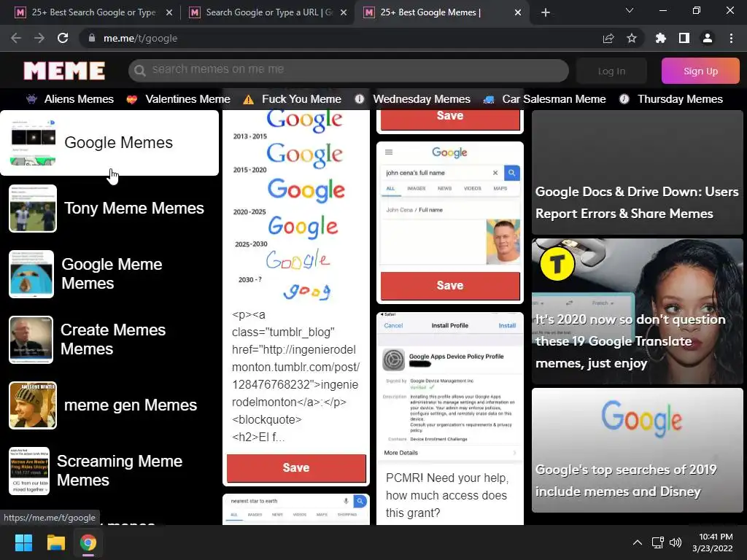This screenshot has width=747, height=560.
Task: Click the Chrome taskbar icon
Action: [x=88, y=542]
